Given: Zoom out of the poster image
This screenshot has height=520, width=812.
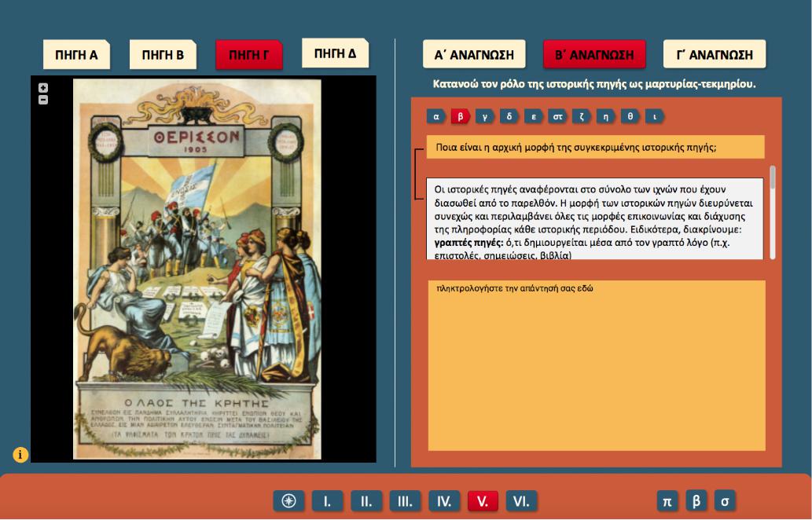Looking at the screenshot, I should [x=43, y=100].
